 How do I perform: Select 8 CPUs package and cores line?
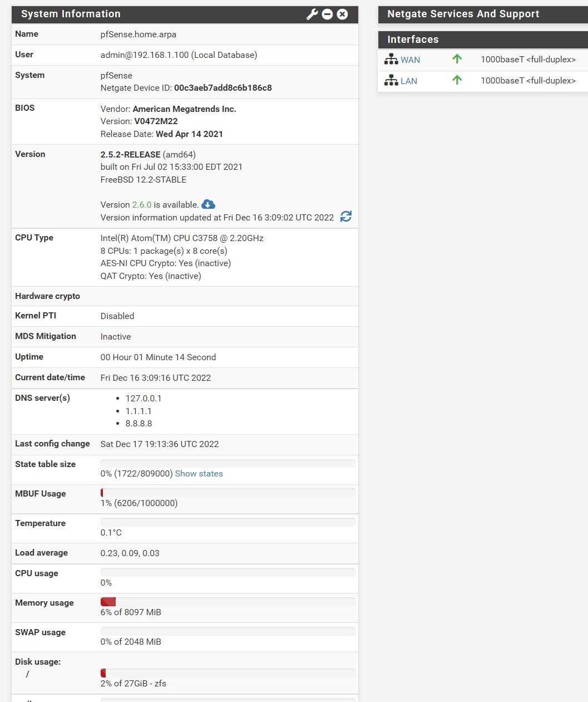[x=164, y=251]
